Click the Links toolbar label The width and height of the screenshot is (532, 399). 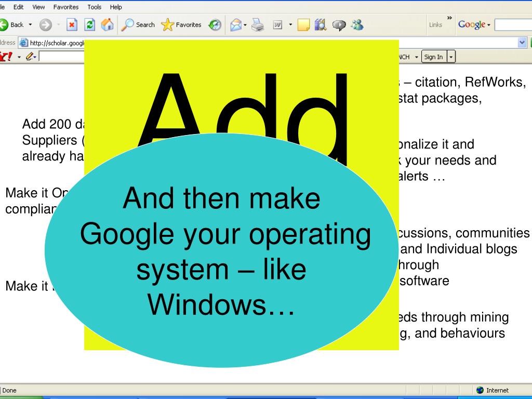[x=436, y=25]
